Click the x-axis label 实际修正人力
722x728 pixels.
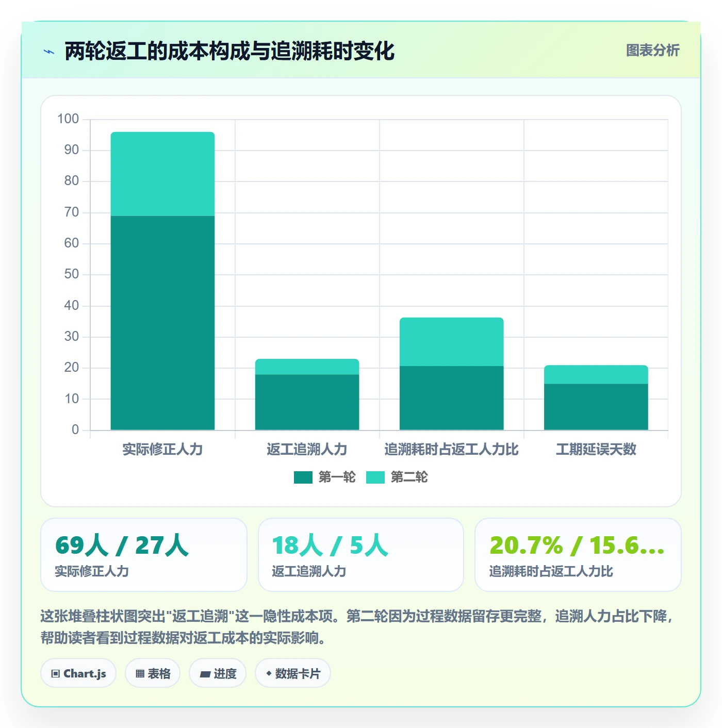[162, 449]
